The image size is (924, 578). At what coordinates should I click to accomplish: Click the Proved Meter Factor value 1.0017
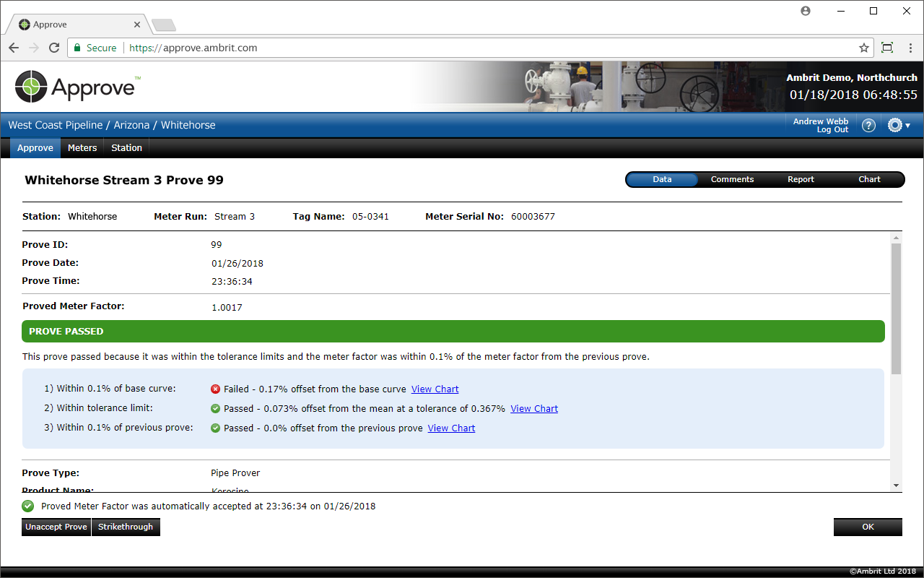(x=227, y=307)
